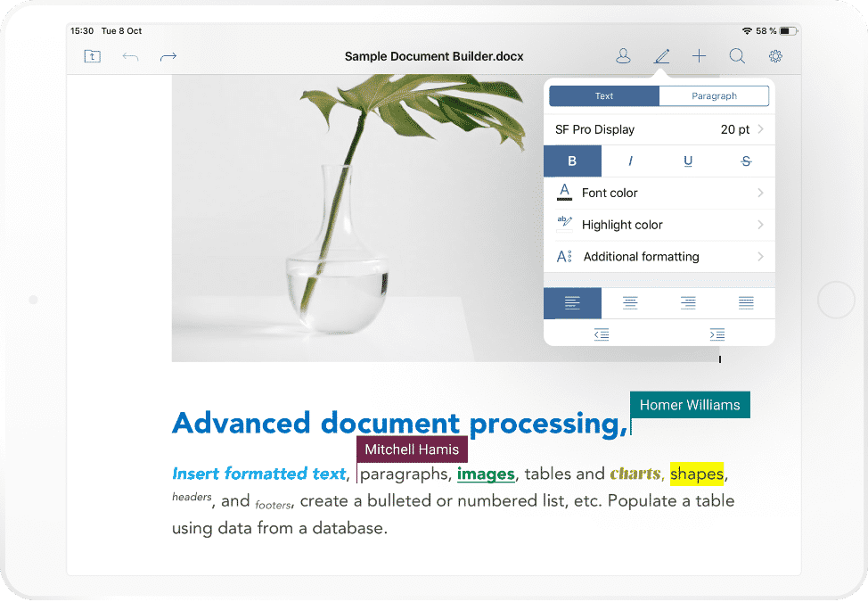
Task: Click the text template icon at top left
Action: click(92, 55)
